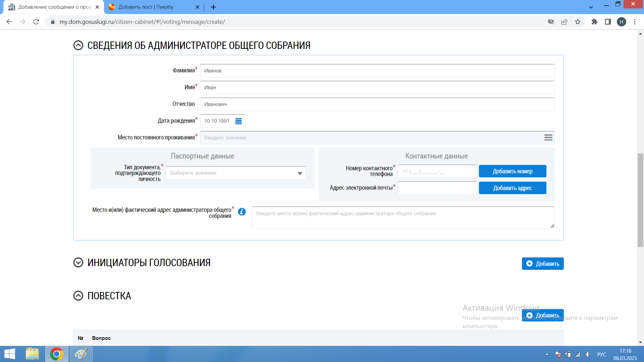
Task: Toggle the browser side panel
Action: pos(608,22)
